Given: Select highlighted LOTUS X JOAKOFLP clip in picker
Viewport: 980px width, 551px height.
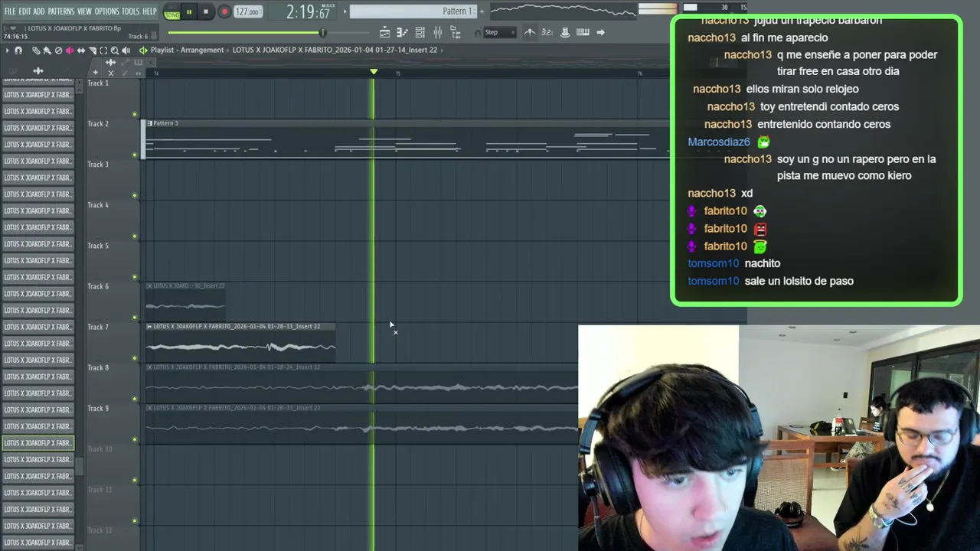Looking at the screenshot, I should pos(38,443).
